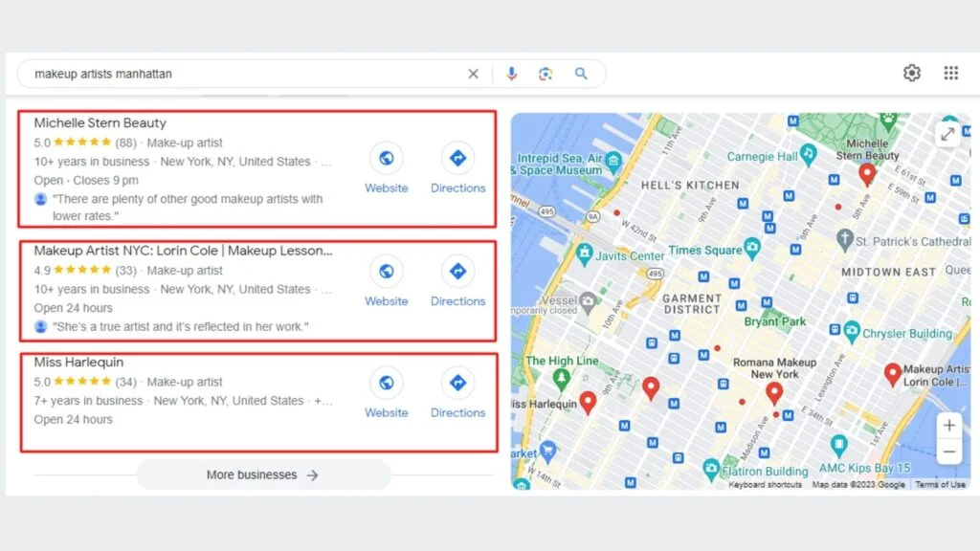Select the Romana Makeup New York map pin
Viewport: 980px width, 551px height.
tap(774, 393)
